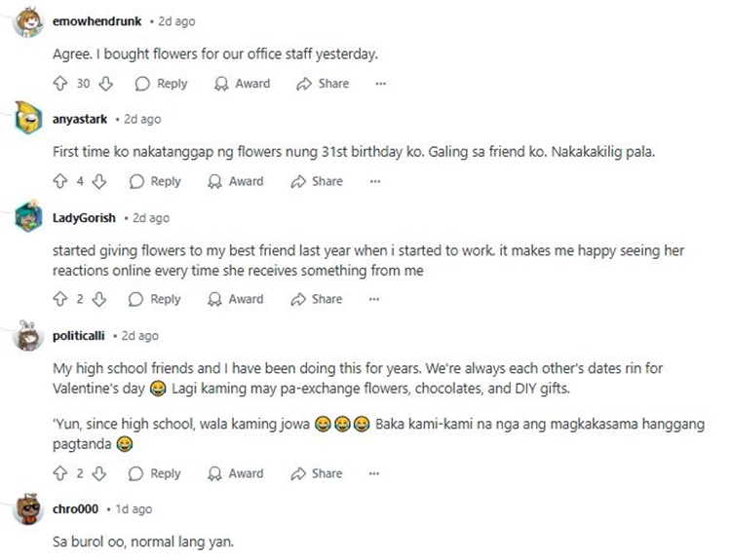Reply to emowhendrunk's comment
731x560 pixels.
(x=162, y=84)
